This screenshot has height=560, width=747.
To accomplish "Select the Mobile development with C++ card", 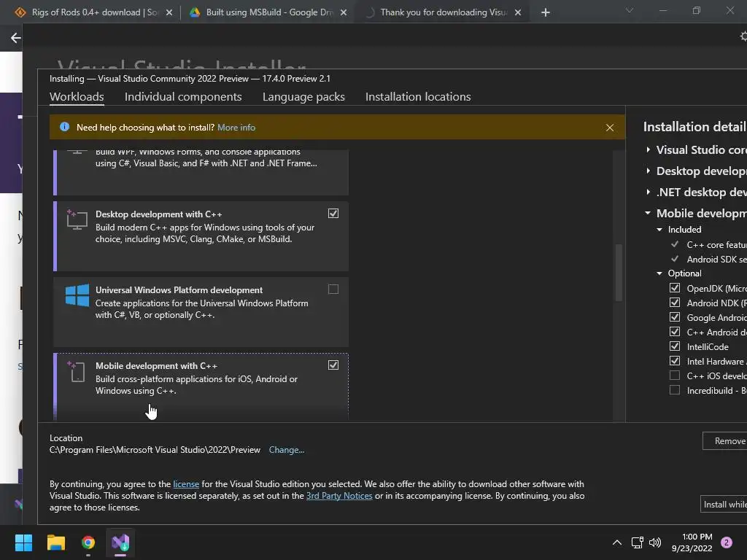I will click(201, 386).
